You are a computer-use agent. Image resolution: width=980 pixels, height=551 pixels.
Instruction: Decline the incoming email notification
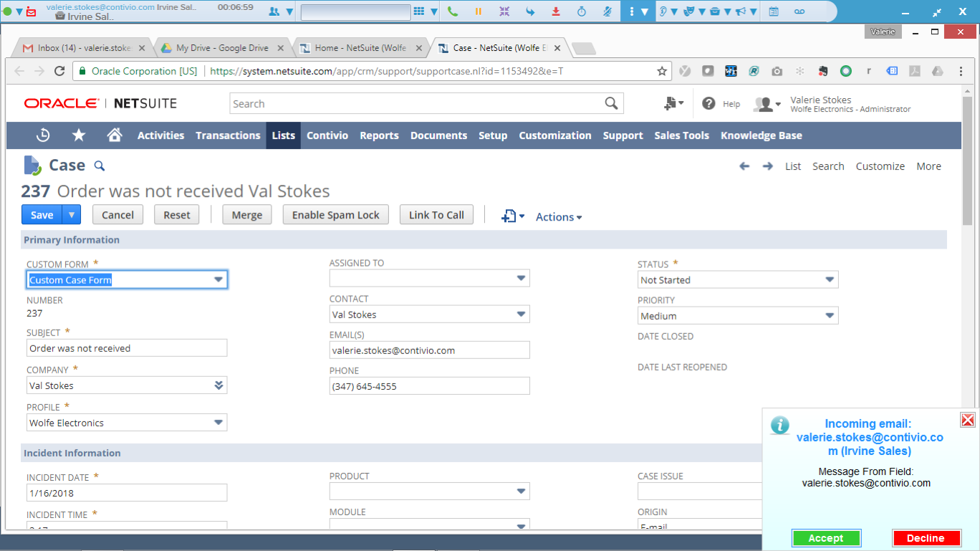point(926,537)
